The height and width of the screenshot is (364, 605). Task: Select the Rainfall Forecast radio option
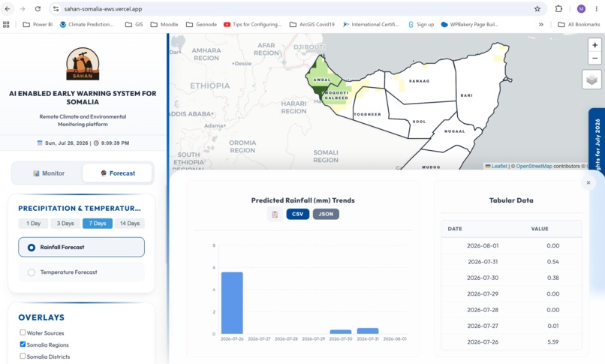click(81, 247)
